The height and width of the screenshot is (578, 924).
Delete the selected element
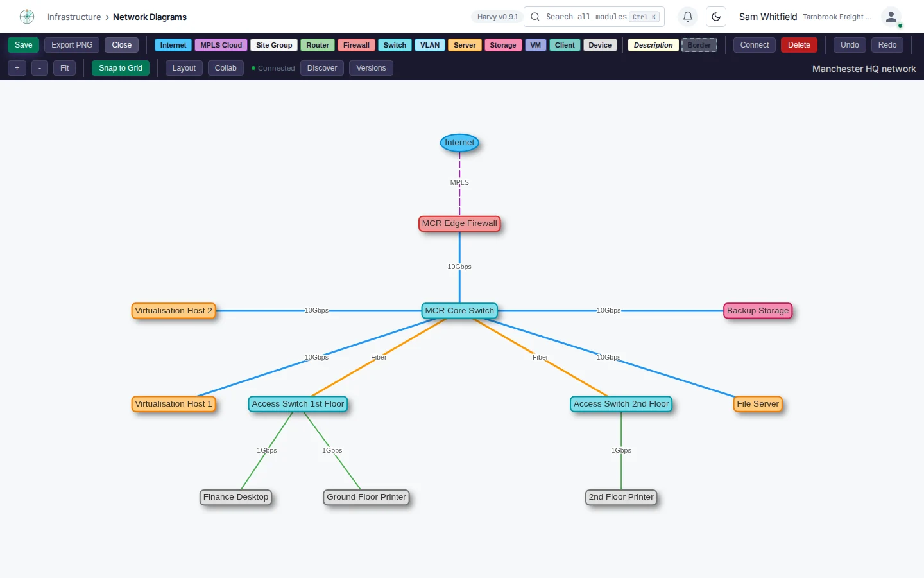799,45
